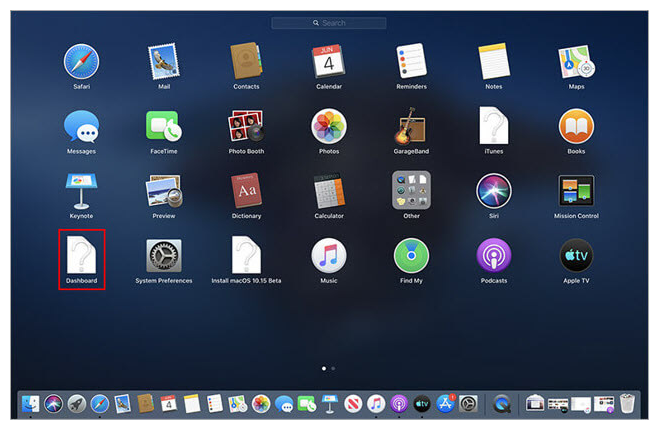Launch Dictionary from Launchpad

245,190
